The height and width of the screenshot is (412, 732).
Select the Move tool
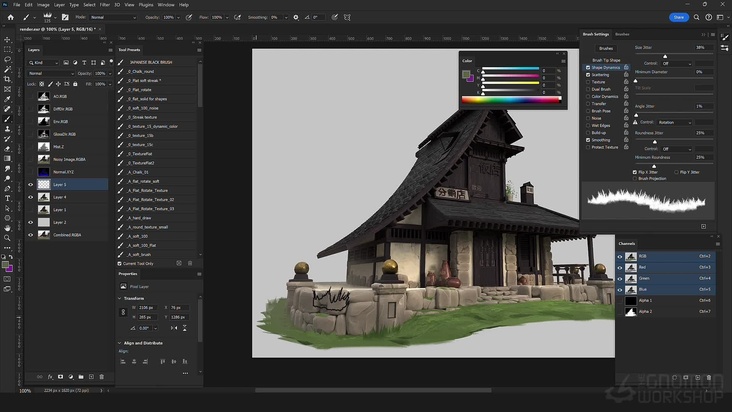7,40
